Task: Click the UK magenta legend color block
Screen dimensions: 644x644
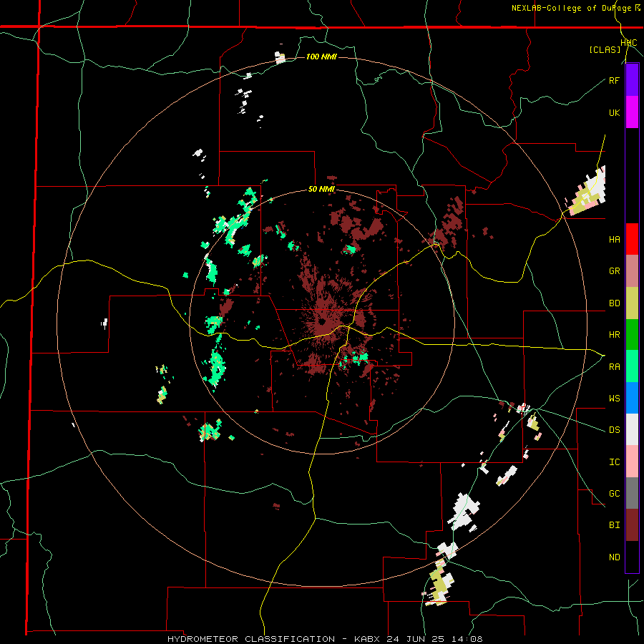Action: (632, 112)
